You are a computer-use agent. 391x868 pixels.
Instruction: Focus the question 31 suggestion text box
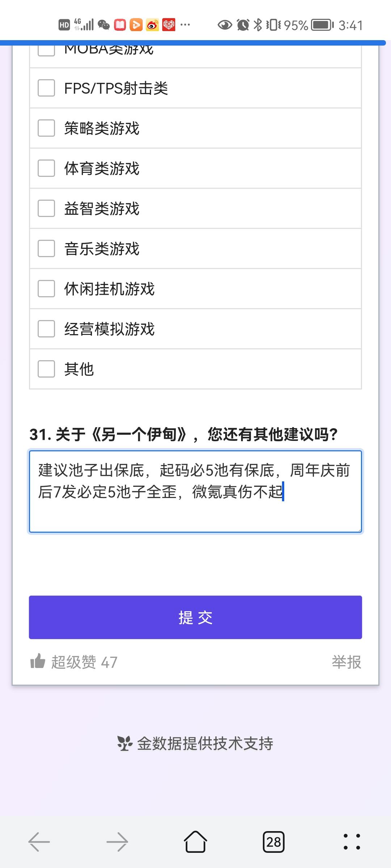point(195,492)
